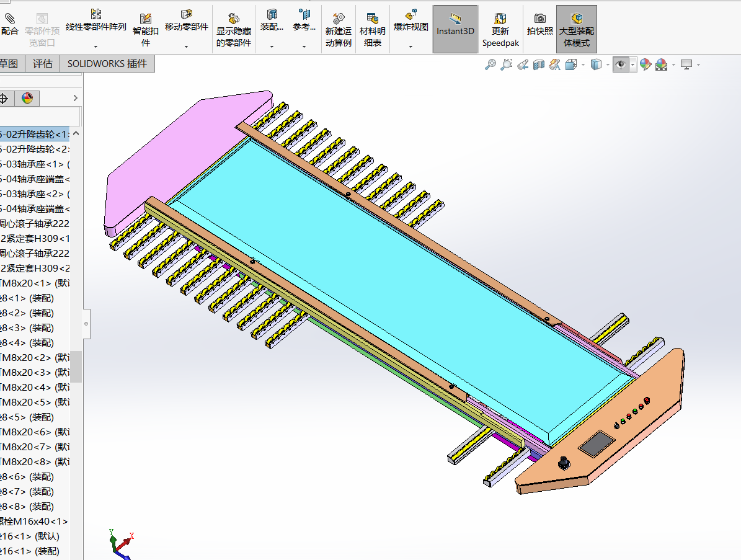Click the Mate (配合) paperclip tool
This screenshot has height=560, width=741.
pos(9,25)
